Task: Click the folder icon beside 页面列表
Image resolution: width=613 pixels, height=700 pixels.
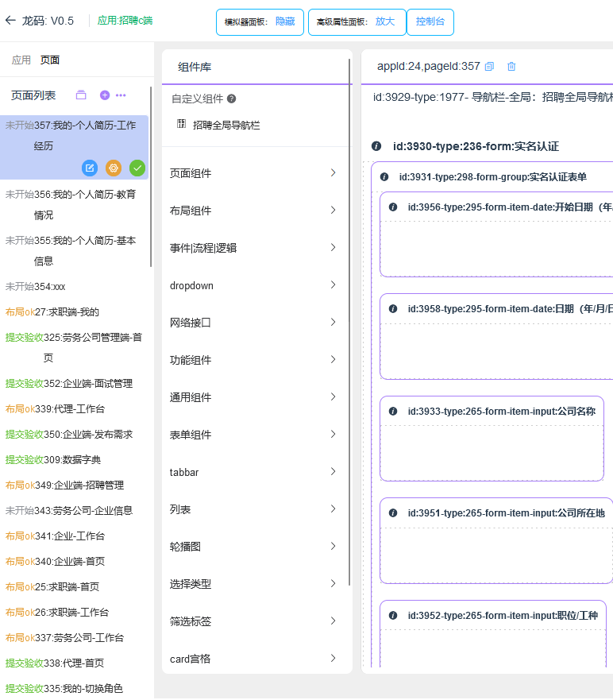Action: click(x=81, y=95)
